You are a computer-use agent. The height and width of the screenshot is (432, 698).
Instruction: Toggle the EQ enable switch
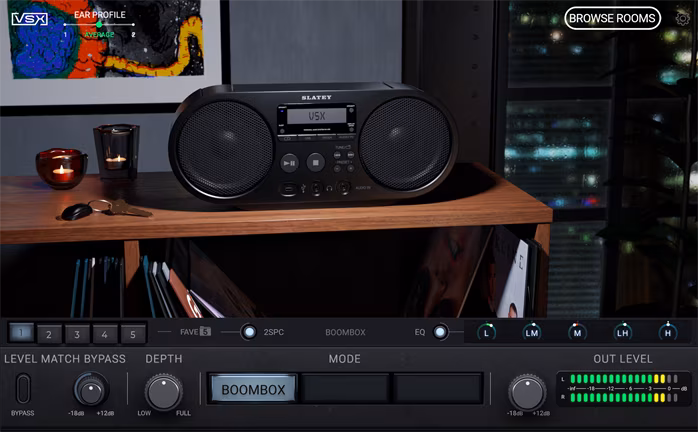point(440,332)
